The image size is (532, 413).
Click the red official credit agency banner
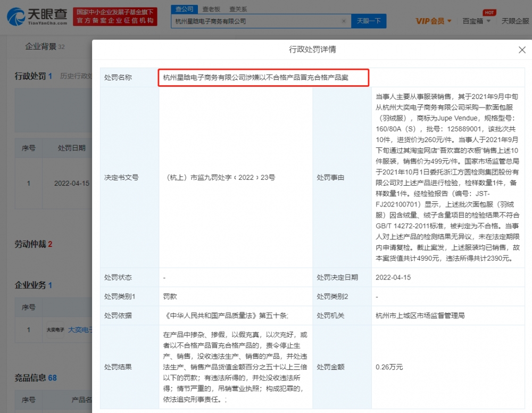tap(114, 16)
